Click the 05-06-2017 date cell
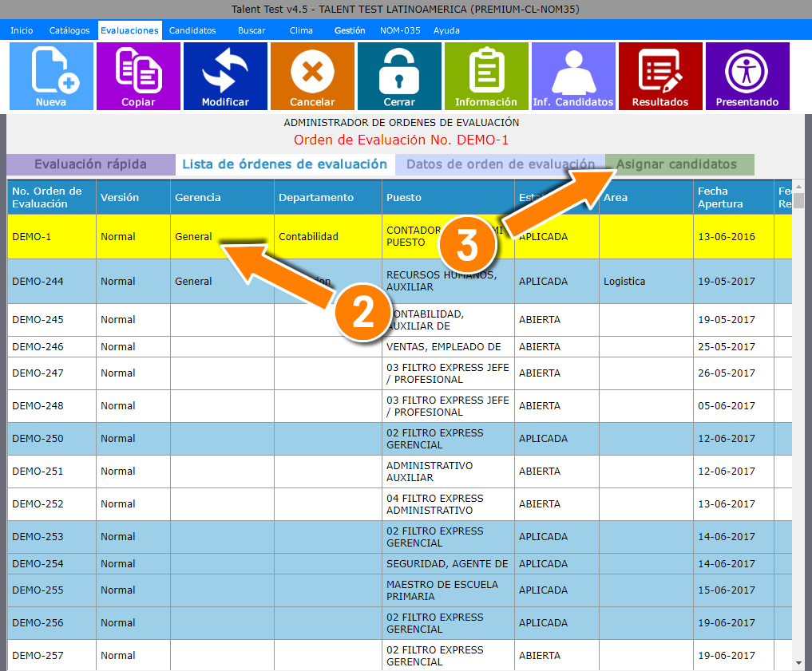This screenshot has height=671, width=812. pos(733,406)
